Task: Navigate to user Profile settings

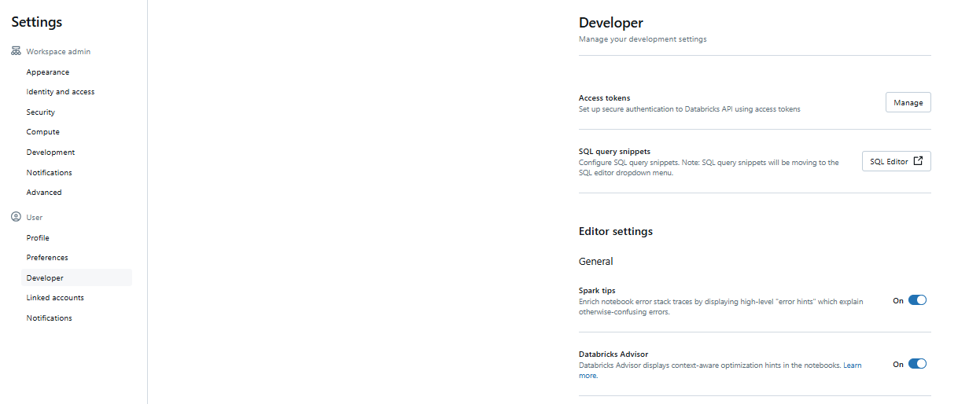Action: (x=38, y=238)
